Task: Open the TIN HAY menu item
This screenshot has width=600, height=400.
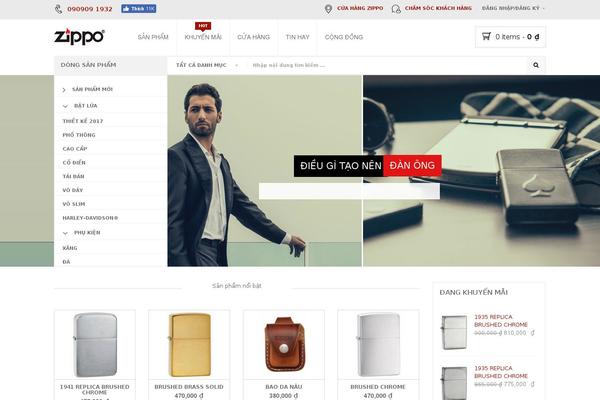Action: point(297,37)
